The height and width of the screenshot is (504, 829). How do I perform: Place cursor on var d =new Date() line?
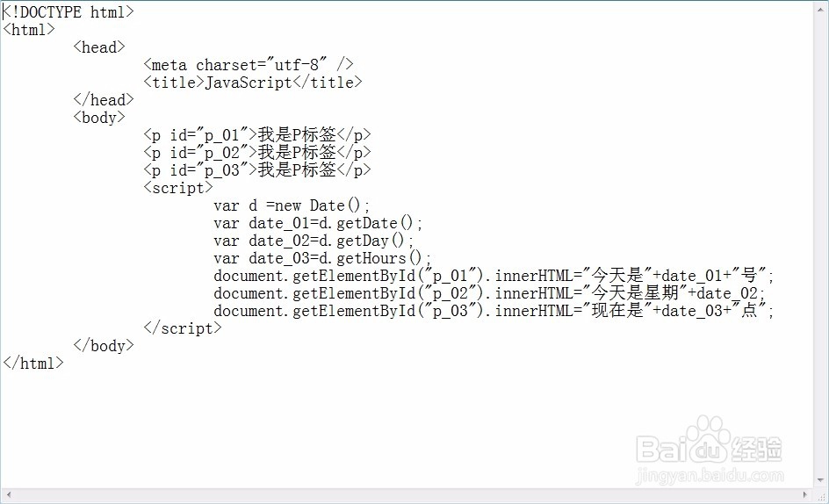coord(292,205)
